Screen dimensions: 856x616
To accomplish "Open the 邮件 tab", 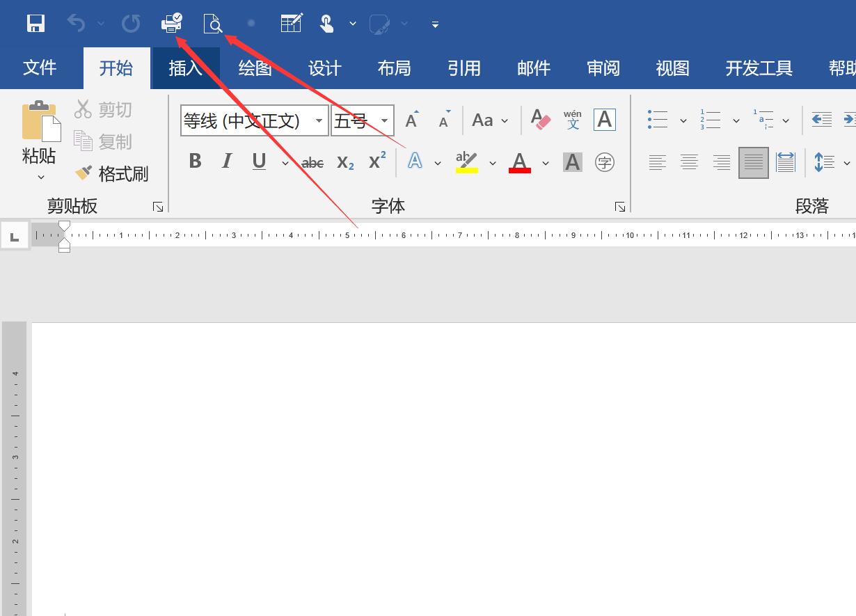I will (534, 68).
